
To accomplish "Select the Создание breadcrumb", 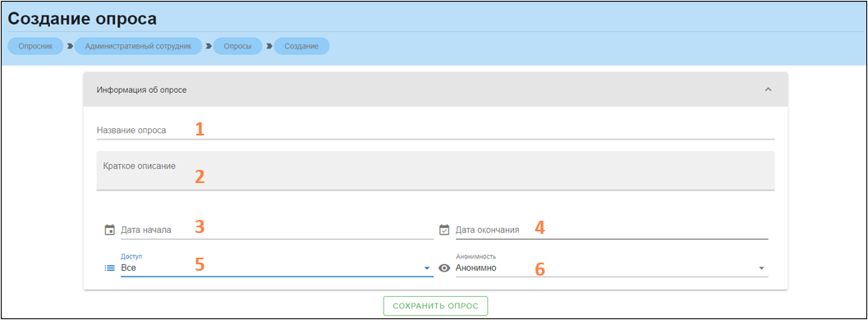I will (301, 46).
